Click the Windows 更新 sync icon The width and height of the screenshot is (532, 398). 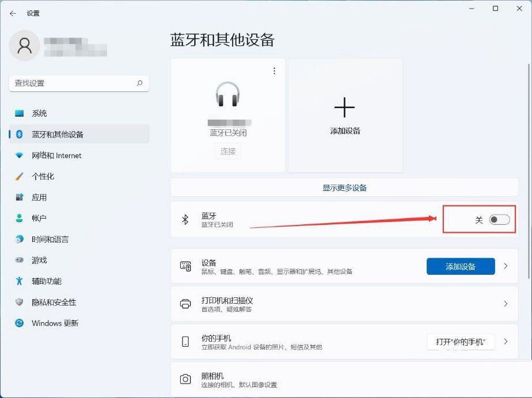20,323
